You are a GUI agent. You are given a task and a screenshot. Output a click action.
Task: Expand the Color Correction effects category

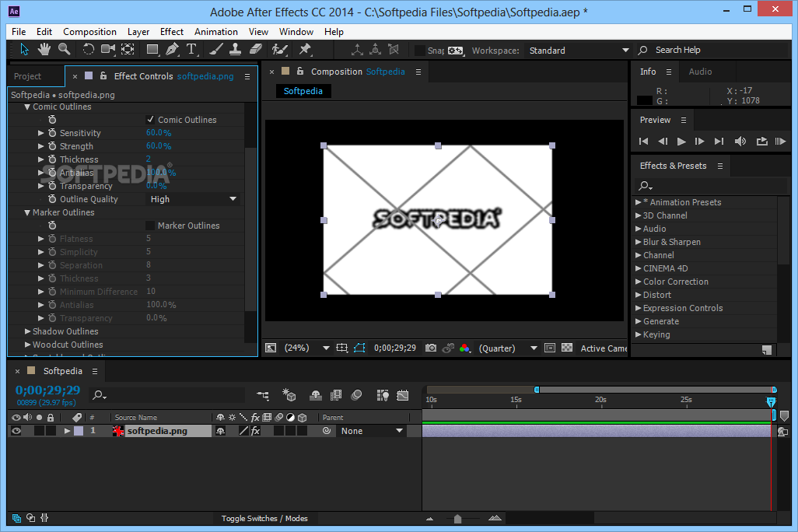[x=639, y=282]
